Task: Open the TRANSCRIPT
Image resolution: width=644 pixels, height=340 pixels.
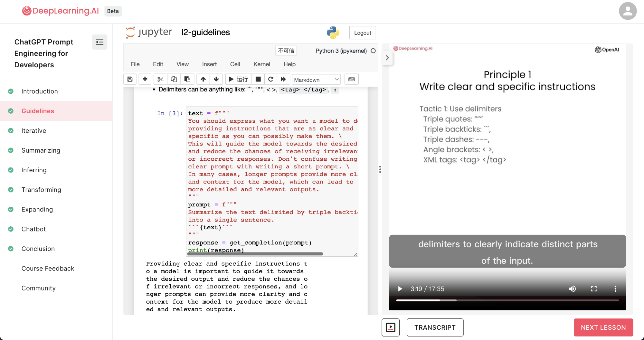Action: [435, 327]
